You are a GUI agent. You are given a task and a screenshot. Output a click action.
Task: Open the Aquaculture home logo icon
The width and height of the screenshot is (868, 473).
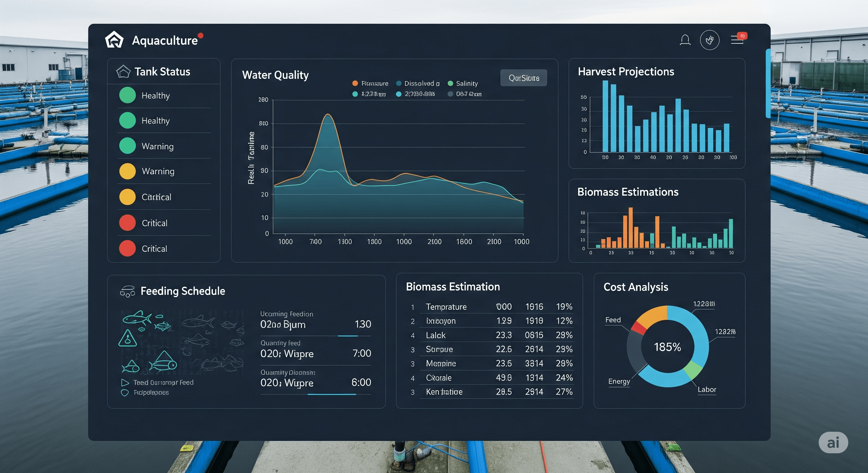pos(115,40)
